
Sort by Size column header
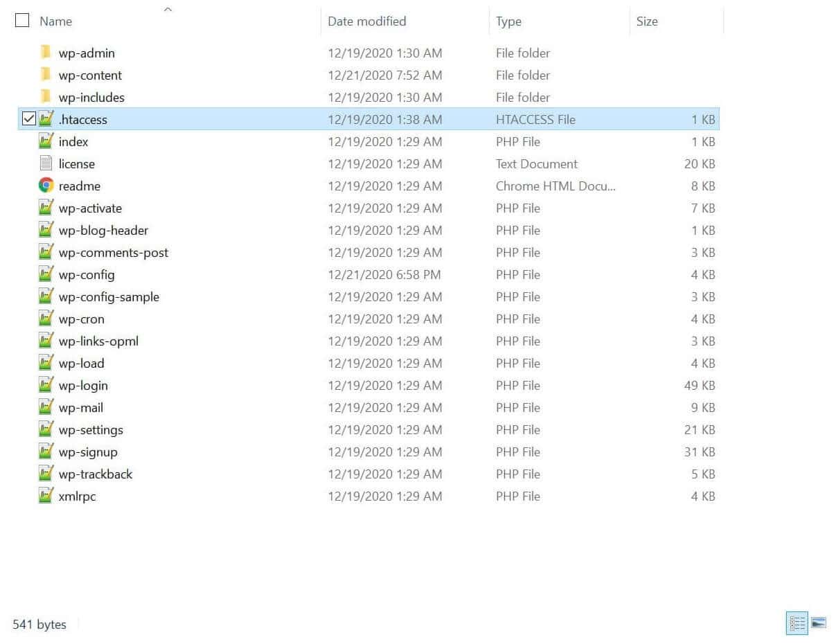click(x=647, y=21)
